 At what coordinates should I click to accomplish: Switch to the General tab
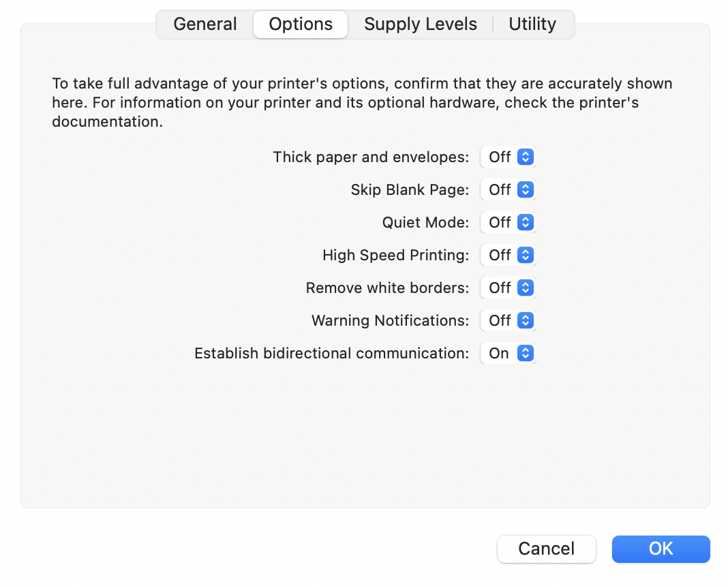(204, 24)
